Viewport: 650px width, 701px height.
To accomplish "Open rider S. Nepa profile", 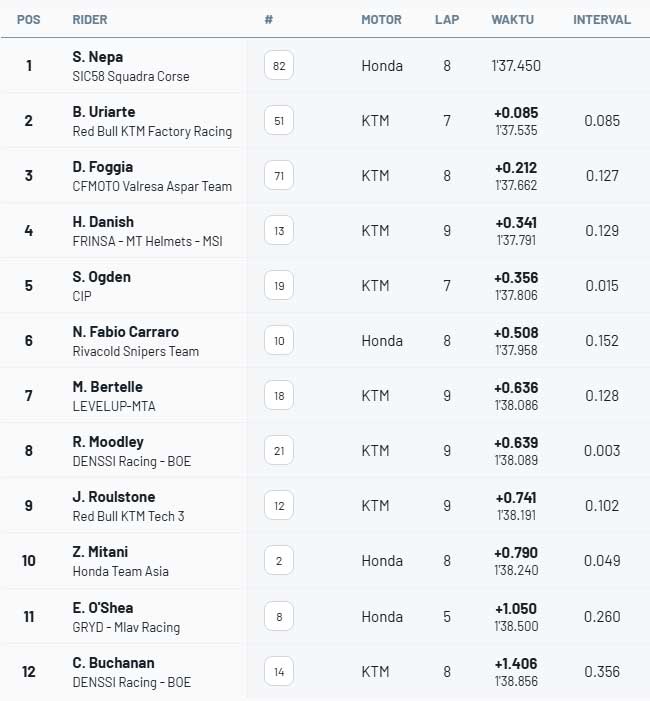I will (x=98, y=57).
